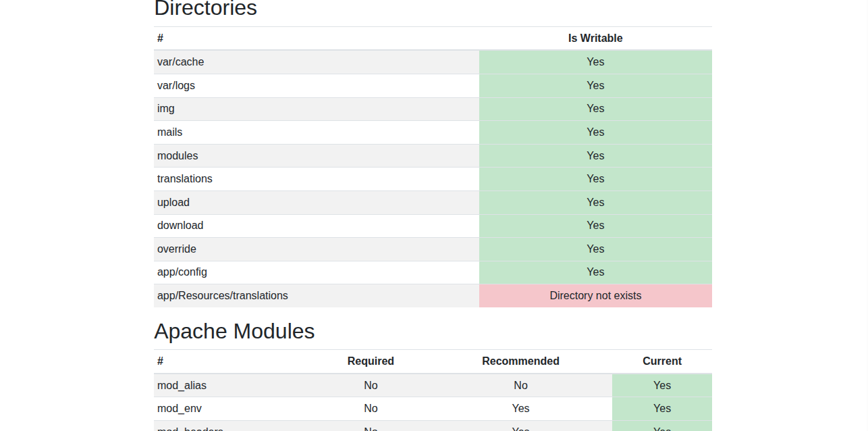Click the img directory entry
The height and width of the screenshot is (431, 868).
pyautogui.click(x=165, y=109)
